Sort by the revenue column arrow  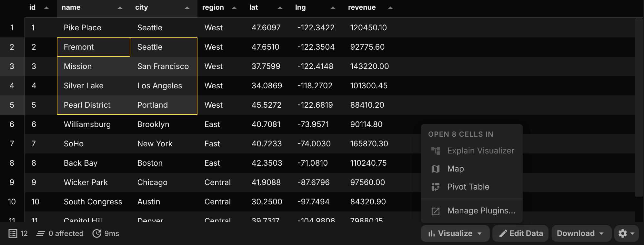[390, 8]
